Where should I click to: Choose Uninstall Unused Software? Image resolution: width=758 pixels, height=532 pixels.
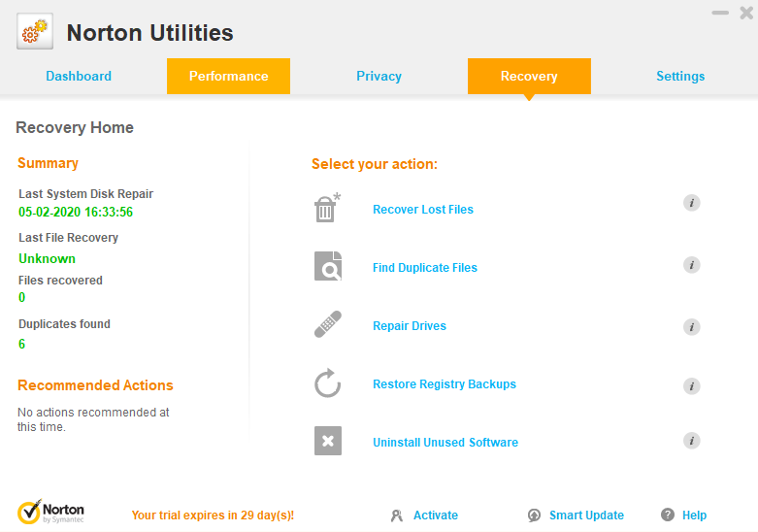pos(445,442)
